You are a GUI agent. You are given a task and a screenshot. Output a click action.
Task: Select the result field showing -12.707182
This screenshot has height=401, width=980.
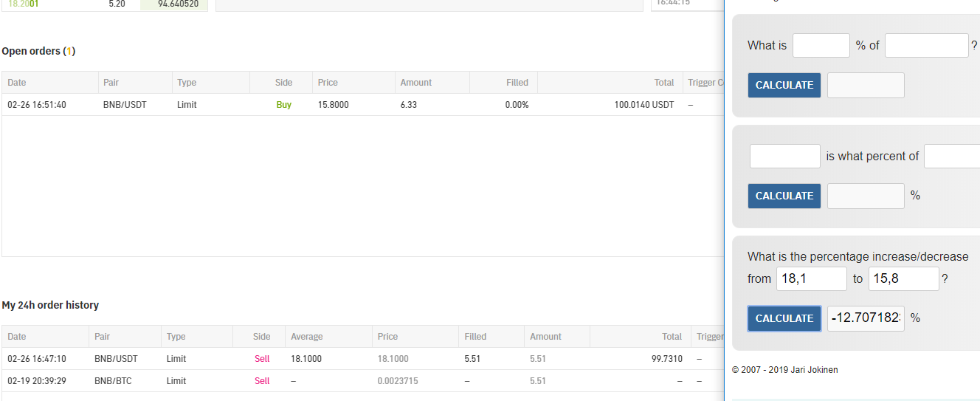point(865,318)
